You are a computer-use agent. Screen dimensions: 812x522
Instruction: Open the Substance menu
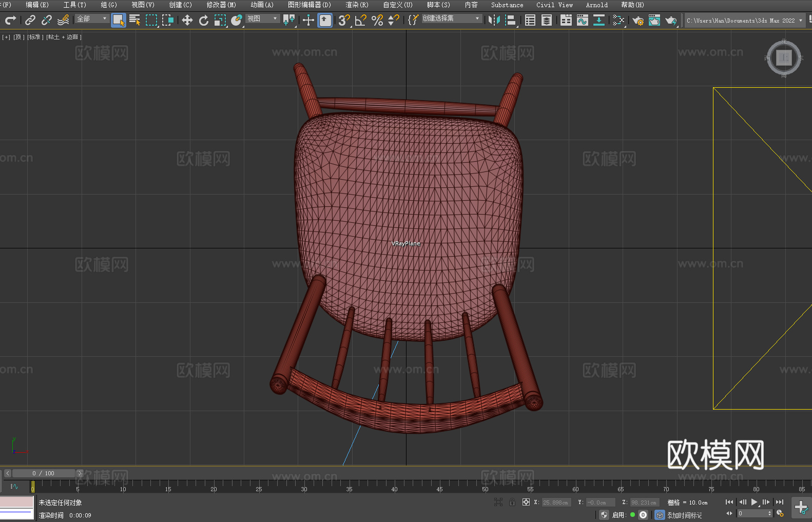point(507,5)
